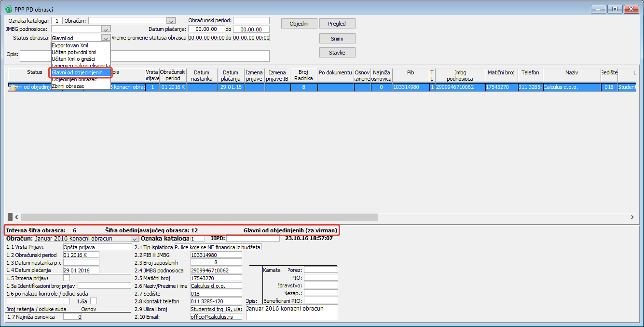The width and height of the screenshot is (644, 327).
Task: Click the Snimi button
Action: click(x=337, y=38)
